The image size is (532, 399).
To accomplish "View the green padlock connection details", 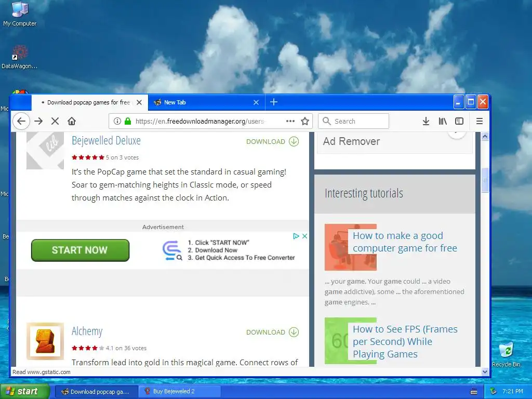I will coord(128,121).
